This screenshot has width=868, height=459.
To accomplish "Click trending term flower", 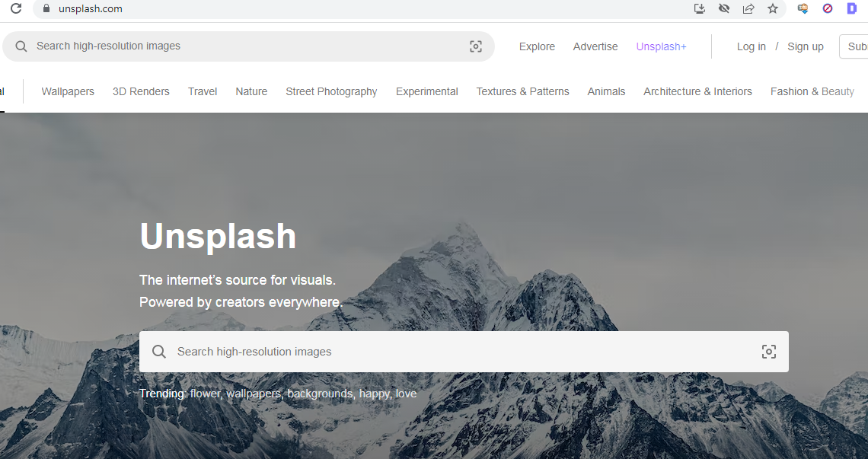I will [205, 394].
